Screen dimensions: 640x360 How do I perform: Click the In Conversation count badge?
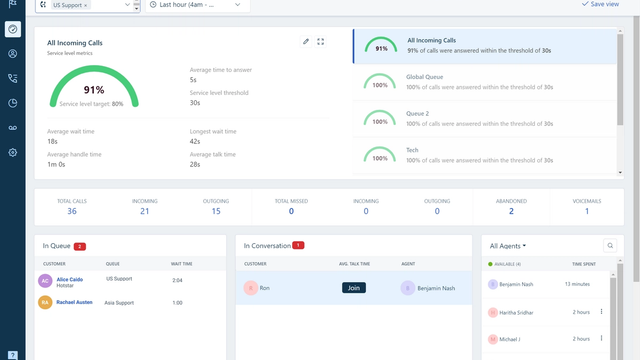click(x=298, y=245)
